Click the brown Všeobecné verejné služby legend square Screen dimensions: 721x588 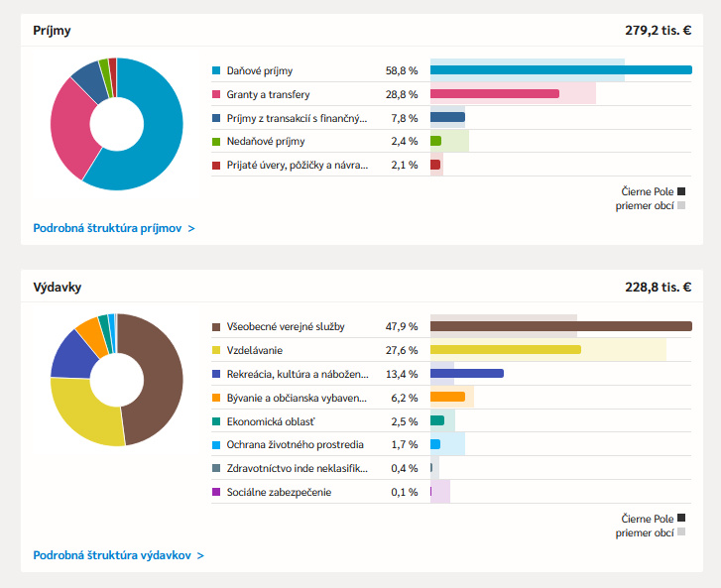click(216, 326)
